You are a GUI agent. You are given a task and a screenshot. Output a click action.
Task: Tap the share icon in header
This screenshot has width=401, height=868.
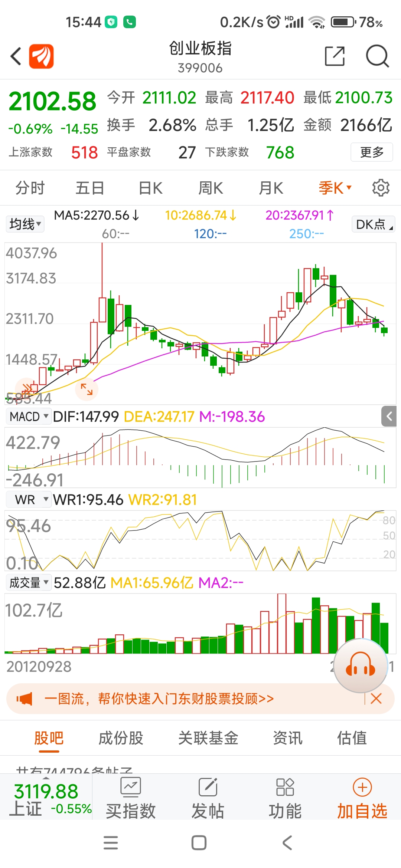point(335,56)
